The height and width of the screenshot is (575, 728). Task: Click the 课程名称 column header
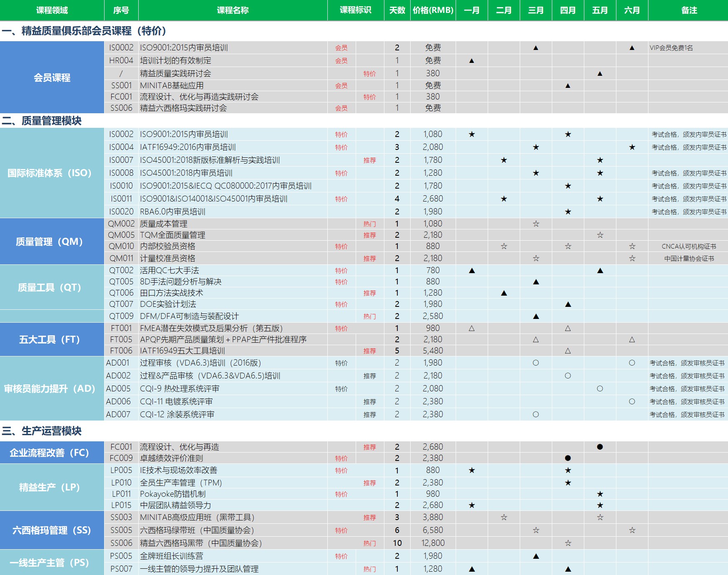233,10
